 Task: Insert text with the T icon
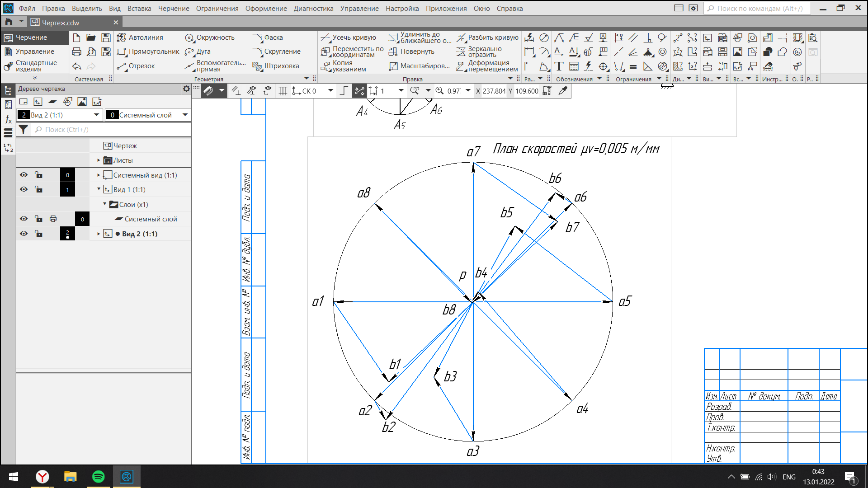point(559,66)
